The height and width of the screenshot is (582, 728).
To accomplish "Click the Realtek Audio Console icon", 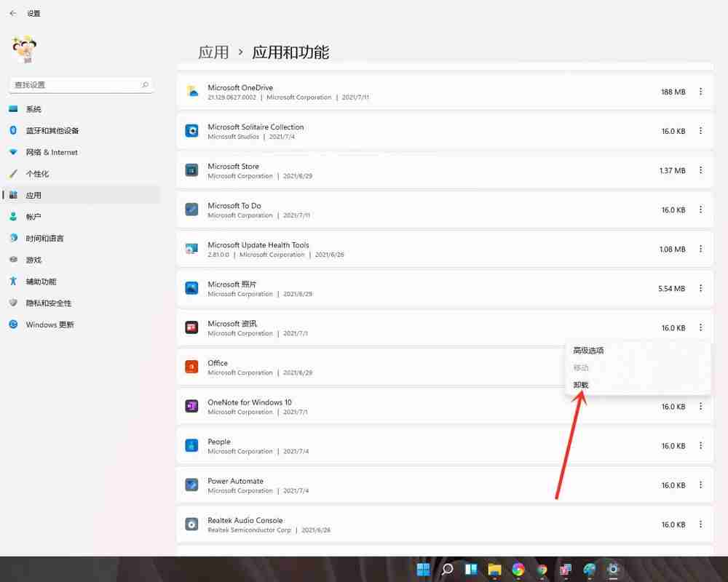I will point(191,524).
